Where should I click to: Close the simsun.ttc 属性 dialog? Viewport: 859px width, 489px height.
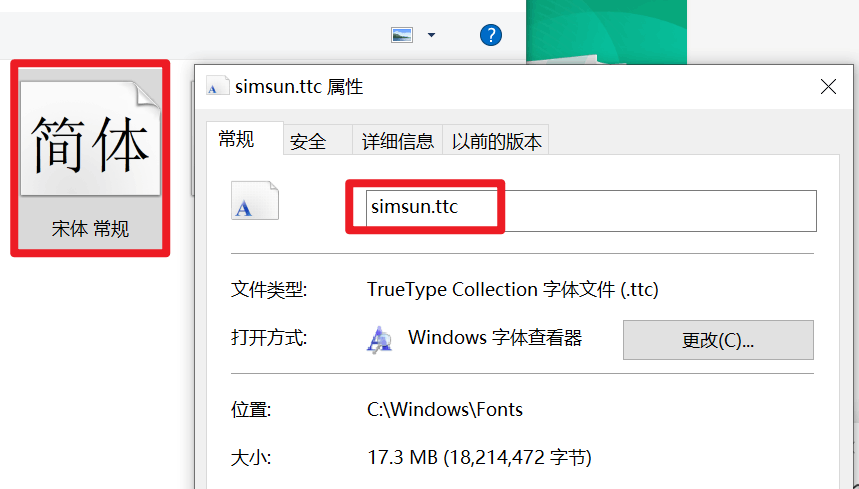tap(828, 87)
